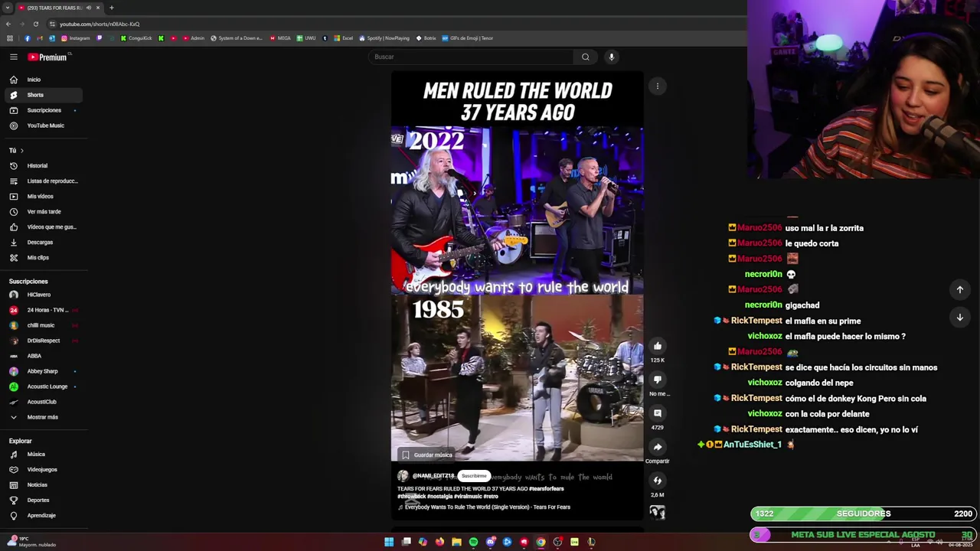Click Guardar música button

click(x=427, y=455)
